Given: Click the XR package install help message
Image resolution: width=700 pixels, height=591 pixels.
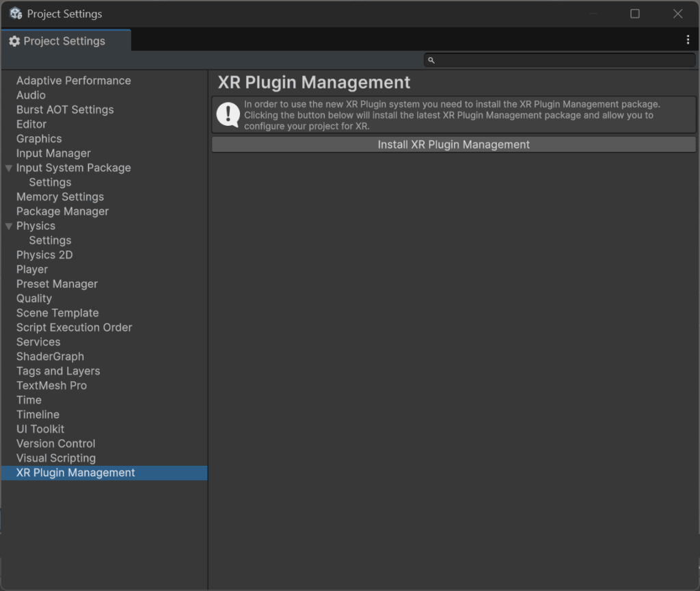Looking at the screenshot, I should pos(454,115).
